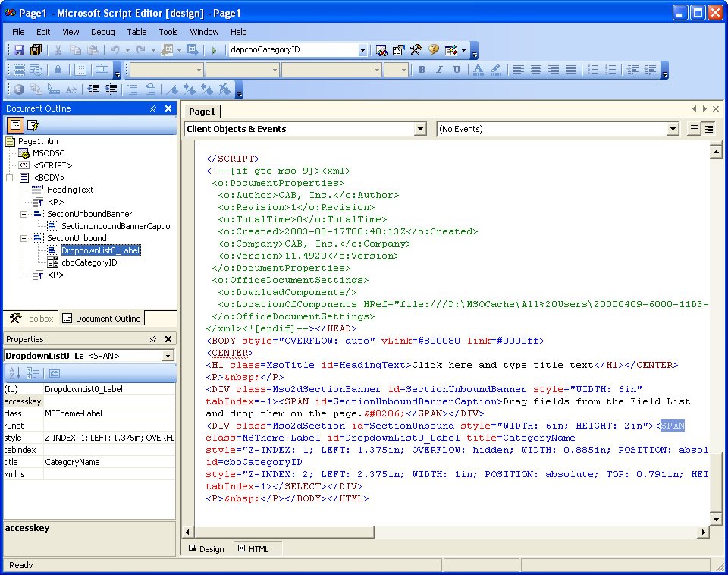Viewport: 728px width, 575px height.
Task: Click the Pin icon on Document Outline panel
Action: click(x=153, y=108)
